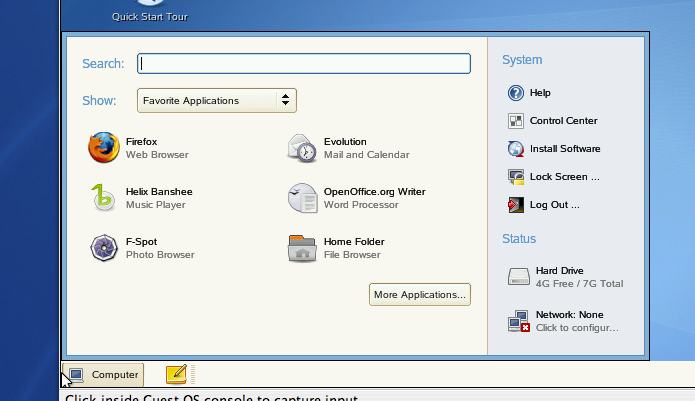Image resolution: width=695 pixels, height=401 pixels.
Task: Open the Firefox web browser icon
Action: tap(104, 148)
